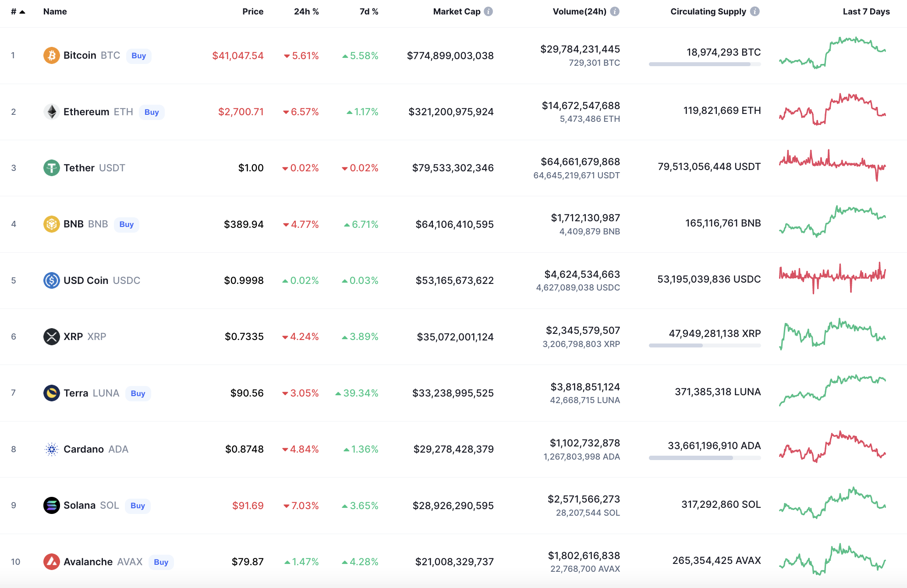907x588 pixels.
Task: Open the USD Coin name link
Action: pos(86,280)
